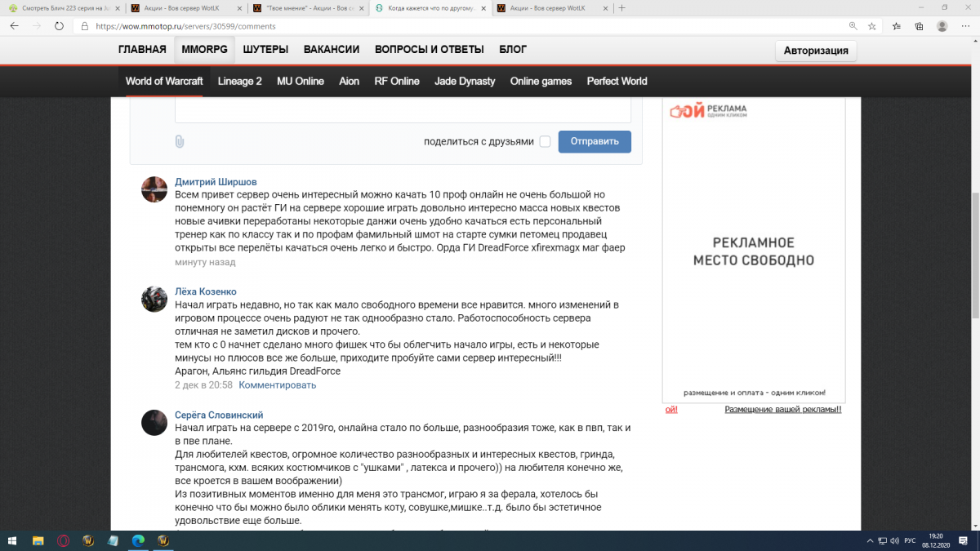Screen dimensions: 980x551
Task: Select the MMORPG navigation item
Action: coord(204,49)
